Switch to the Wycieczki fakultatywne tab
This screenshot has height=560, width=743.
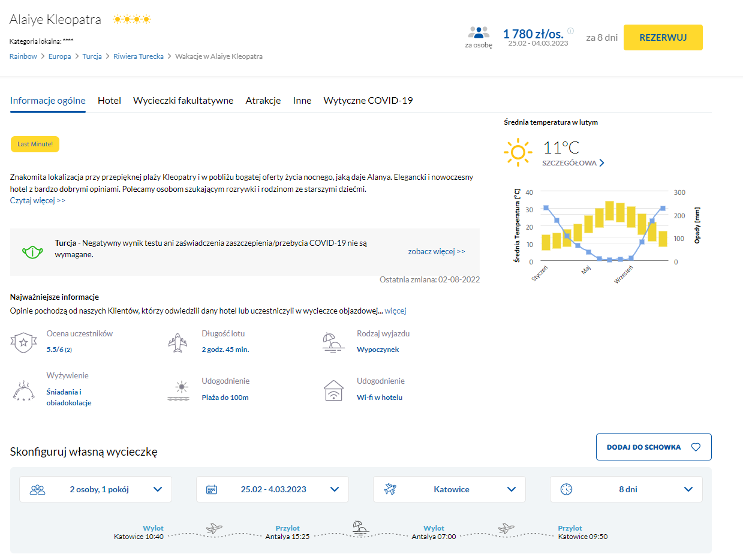click(183, 101)
